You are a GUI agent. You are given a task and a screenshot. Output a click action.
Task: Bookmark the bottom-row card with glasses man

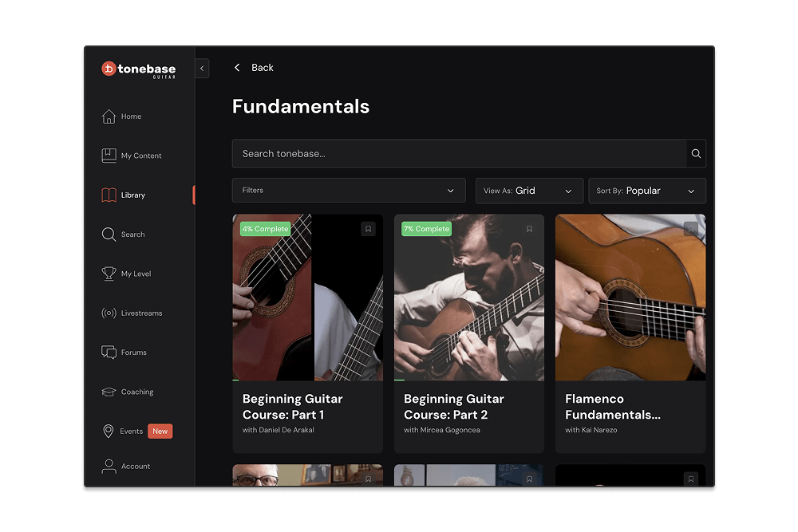[x=368, y=479]
